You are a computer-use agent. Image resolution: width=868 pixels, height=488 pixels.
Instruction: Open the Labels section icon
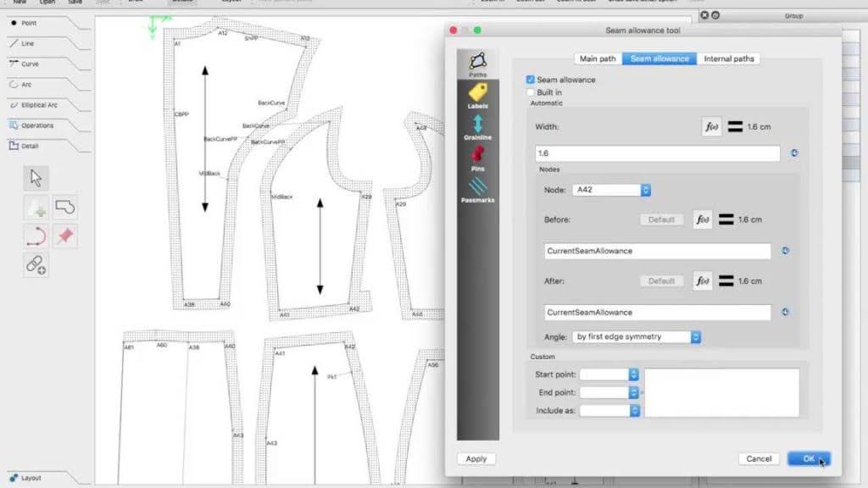click(478, 95)
